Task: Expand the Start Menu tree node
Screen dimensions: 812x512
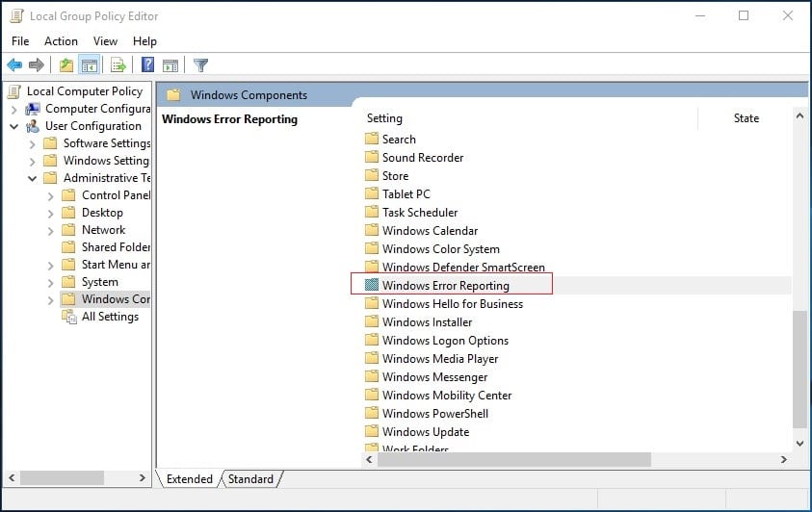Action: pos(51,266)
